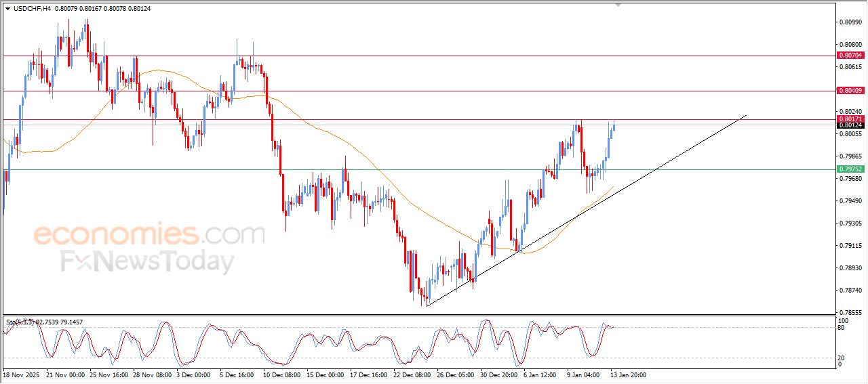The width and height of the screenshot is (868, 384).
Task: Click the stochastic 20 level axis label
Action: tap(842, 358)
